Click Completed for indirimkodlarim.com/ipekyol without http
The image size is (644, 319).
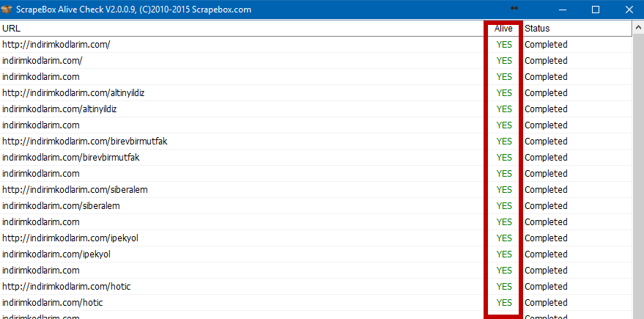(x=546, y=254)
